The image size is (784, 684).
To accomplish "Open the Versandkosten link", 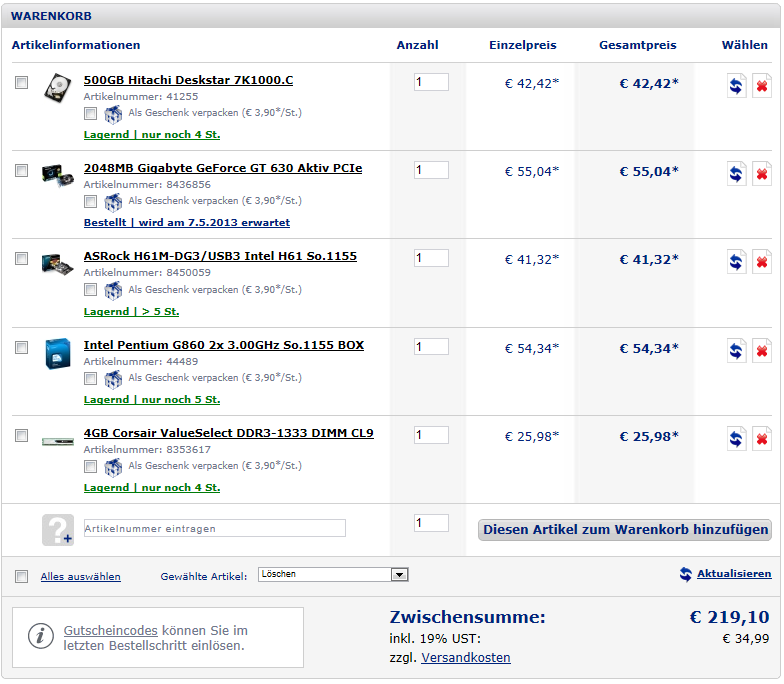I will (x=466, y=658).
